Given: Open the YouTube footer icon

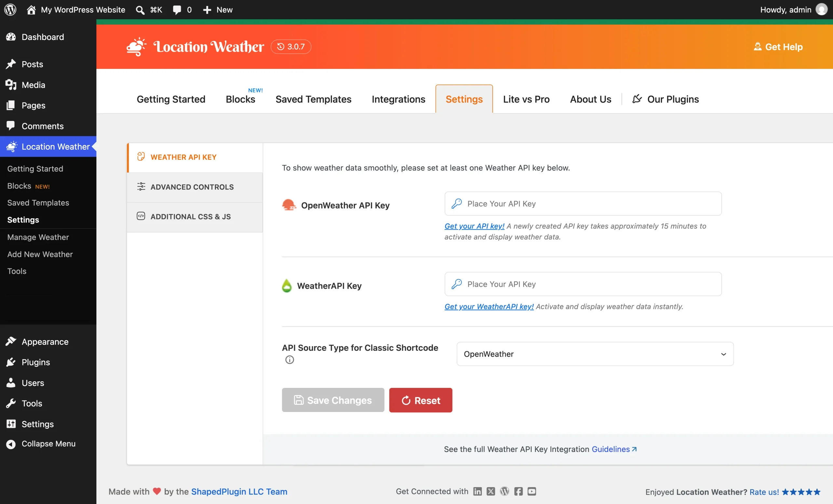Looking at the screenshot, I should pyautogui.click(x=532, y=491).
